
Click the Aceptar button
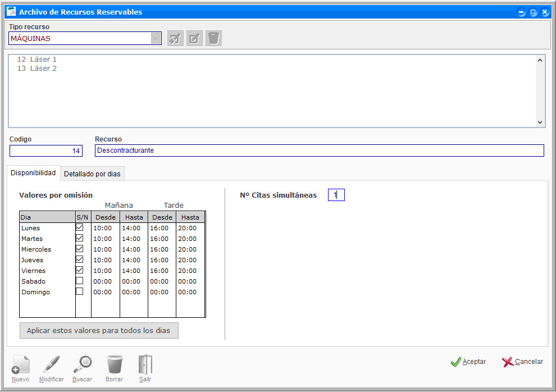click(468, 362)
